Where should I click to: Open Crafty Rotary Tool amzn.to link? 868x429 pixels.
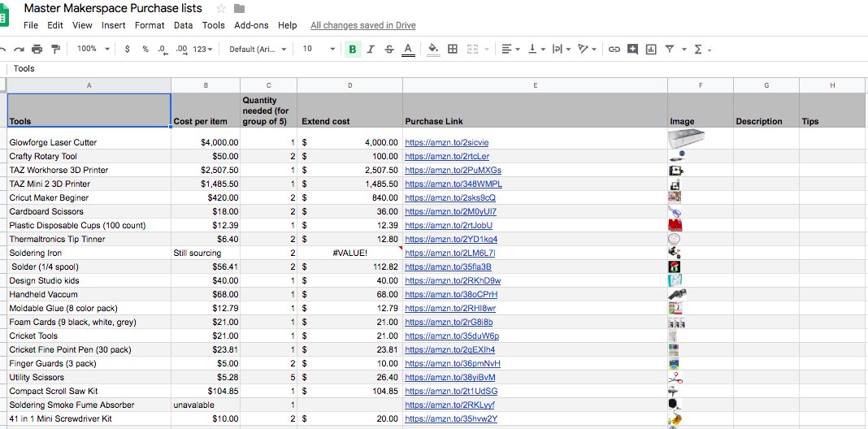(x=447, y=156)
